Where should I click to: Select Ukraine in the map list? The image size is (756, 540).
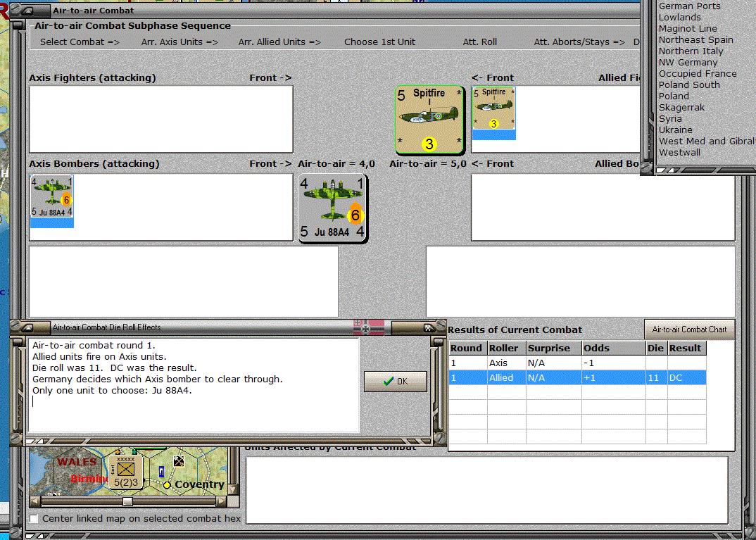[676, 130]
